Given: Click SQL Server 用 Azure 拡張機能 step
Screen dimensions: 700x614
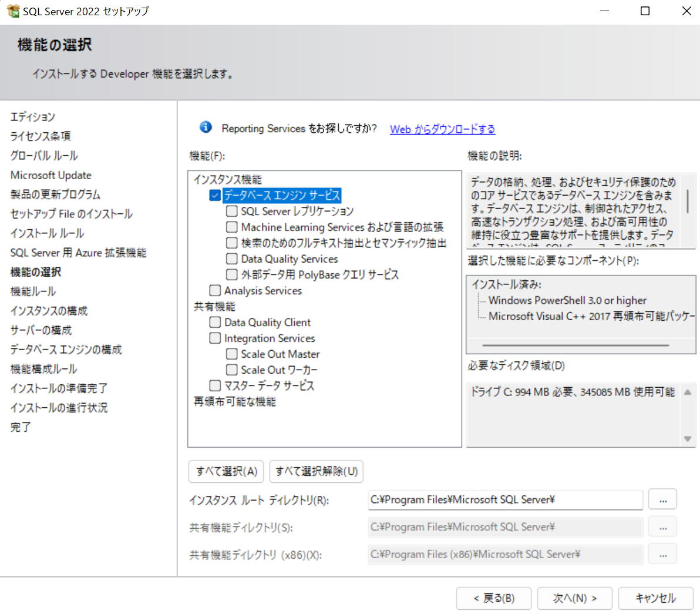Looking at the screenshot, I should click(78, 253).
